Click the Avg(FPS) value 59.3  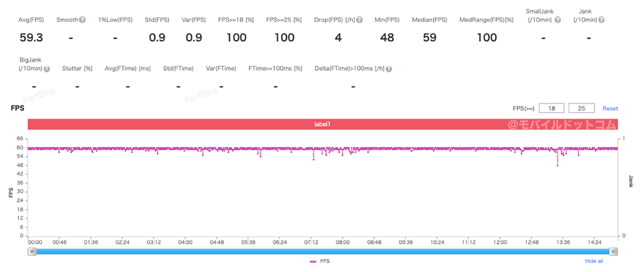click(30, 38)
